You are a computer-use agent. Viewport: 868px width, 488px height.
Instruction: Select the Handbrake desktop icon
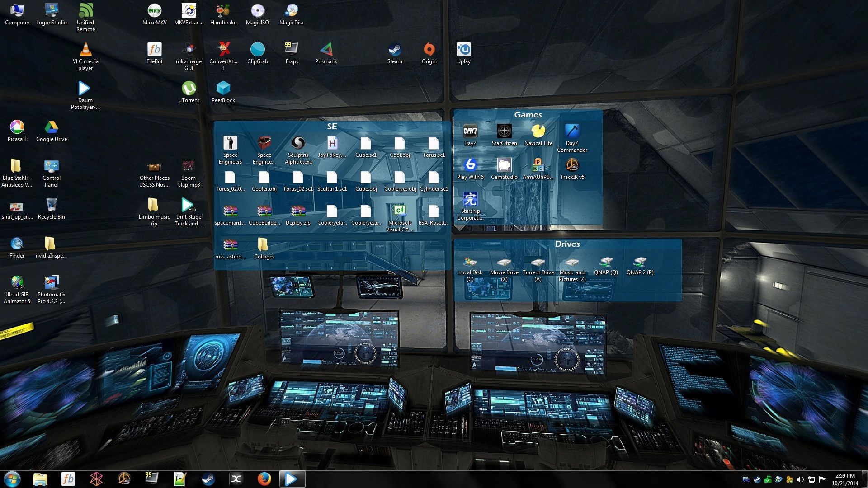[x=223, y=11]
